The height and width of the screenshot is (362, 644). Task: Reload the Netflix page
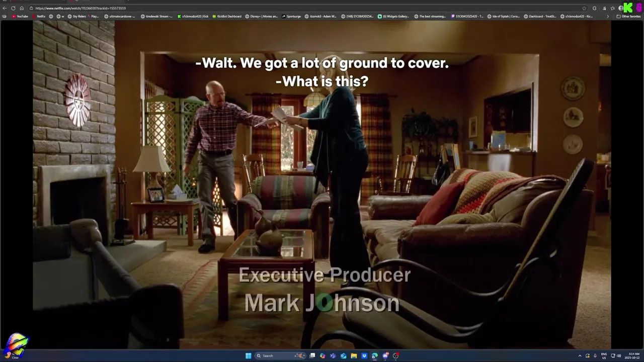pos(13,8)
